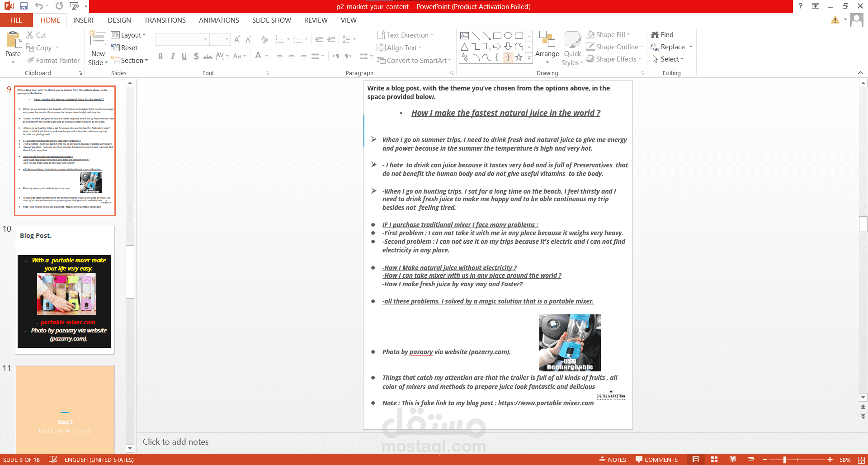
Task: Open the Layout dropdown
Action: 128,35
